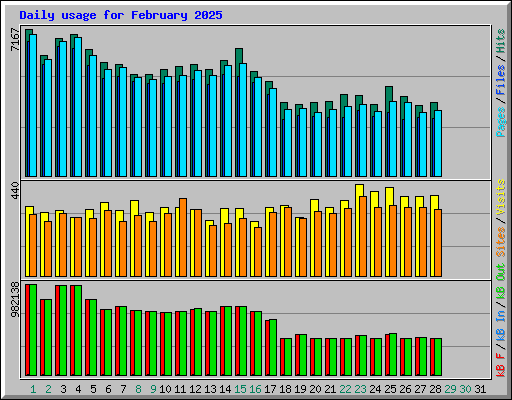
Task: Select day 22 on the x-axis
Action: [x=345, y=389]
